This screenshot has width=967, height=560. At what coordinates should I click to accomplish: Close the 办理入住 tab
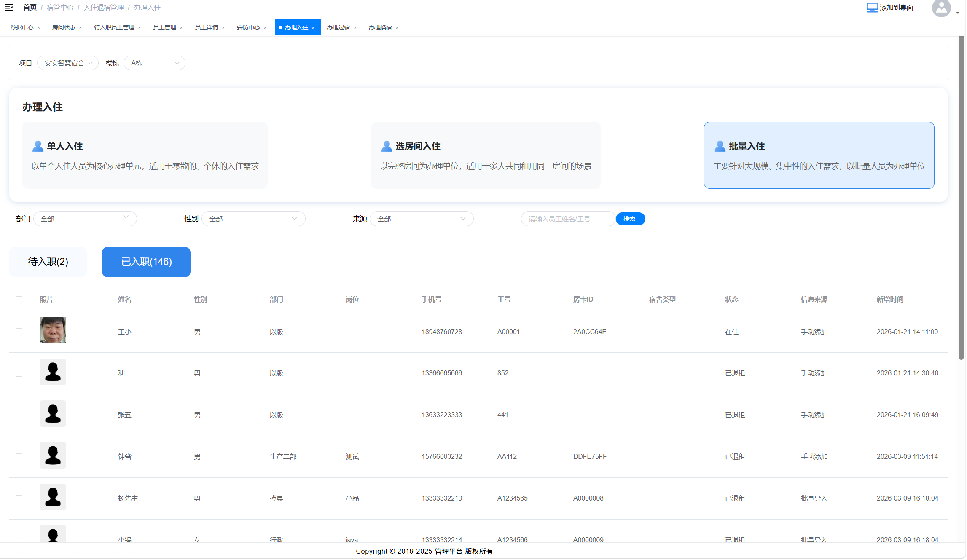[313, 28]
